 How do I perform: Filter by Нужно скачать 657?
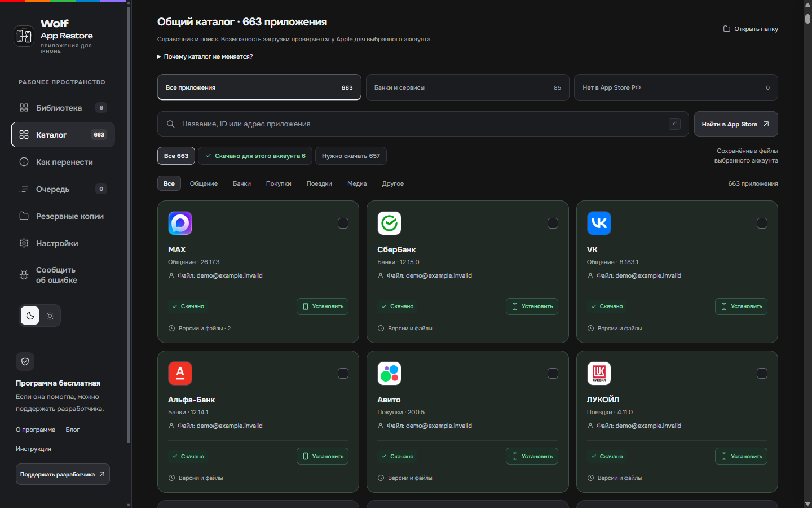[351, 156]
